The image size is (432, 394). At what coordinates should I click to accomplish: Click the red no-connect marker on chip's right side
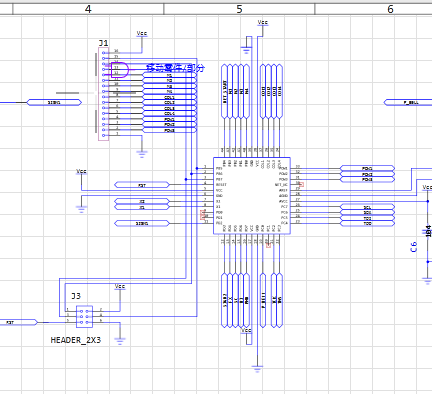(302, 184)
